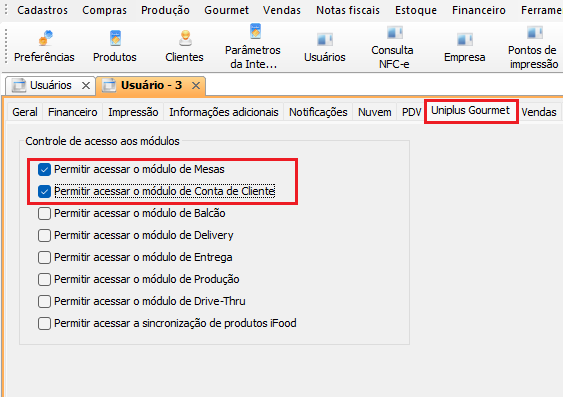This screenshot has height=397, width=563.
Task: Open the Informações adicionais tab
Action: pos(224,112)
